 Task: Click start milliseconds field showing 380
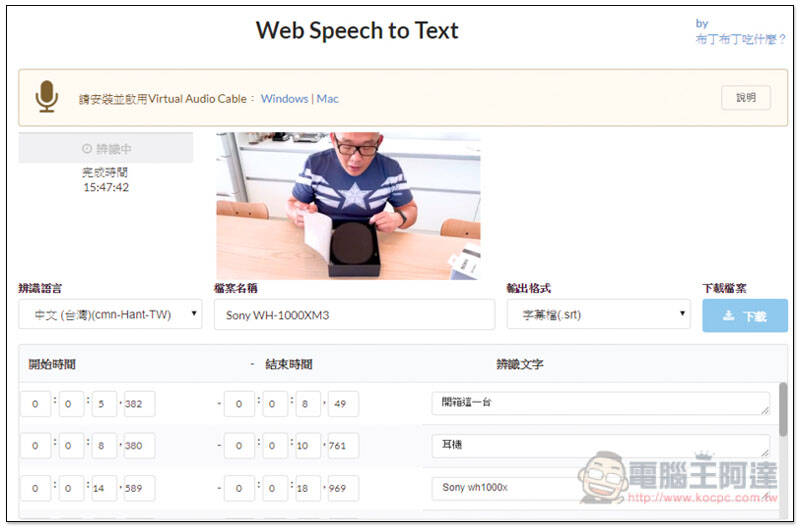coord(137,446)
